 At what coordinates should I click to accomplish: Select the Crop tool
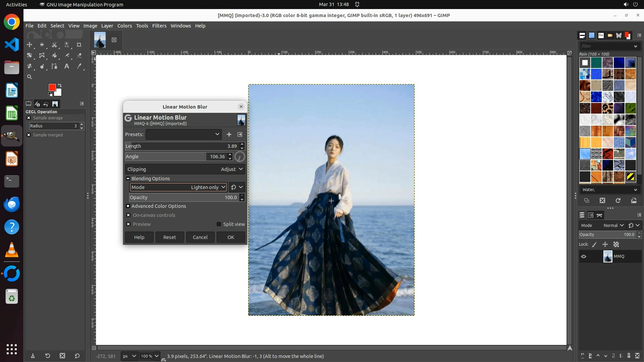point(79,45)
